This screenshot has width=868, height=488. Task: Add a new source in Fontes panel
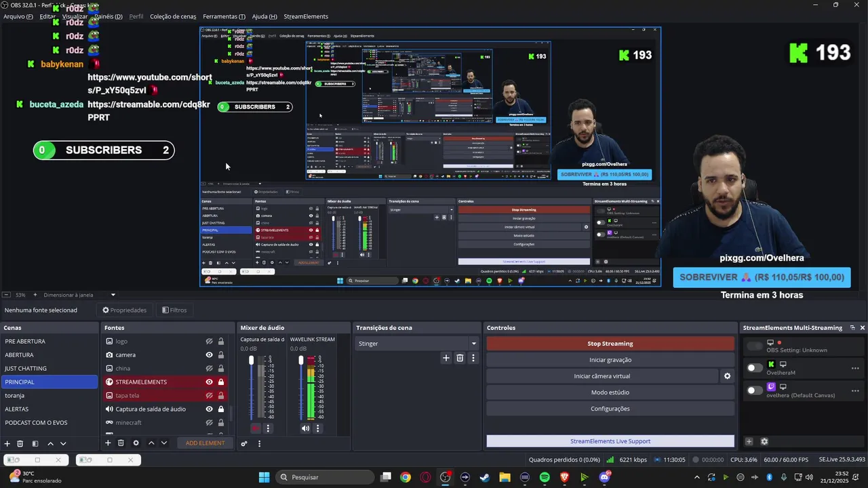pyautogui.click(x=108, y=443)
